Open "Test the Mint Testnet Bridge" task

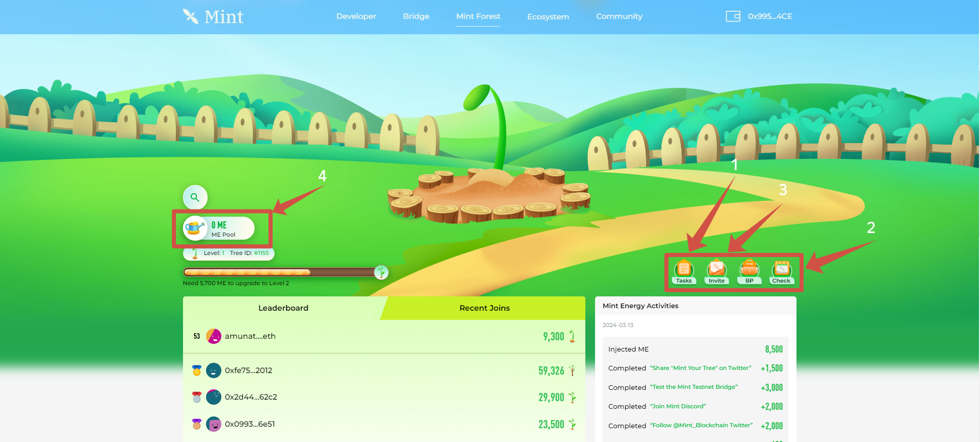pos(694,387)
